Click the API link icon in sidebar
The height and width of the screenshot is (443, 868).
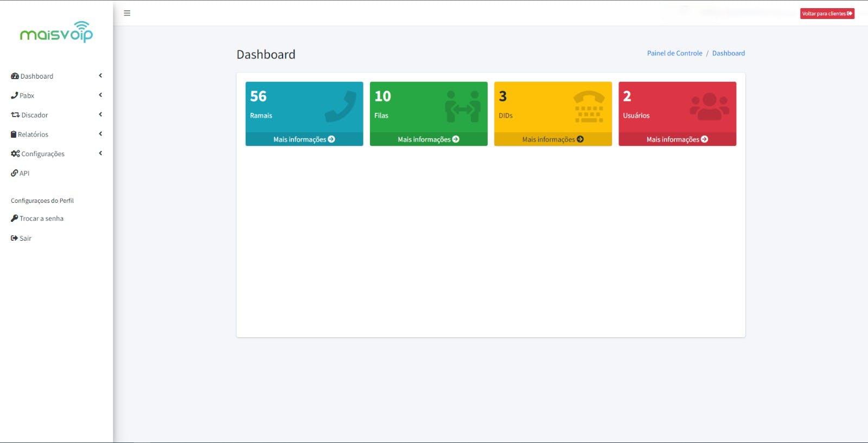tap(15, 173)
